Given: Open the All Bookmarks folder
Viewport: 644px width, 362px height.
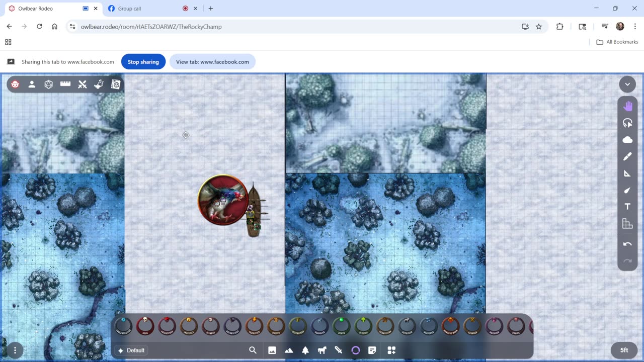Looking at the screenshot, I should click(x=617, y=42).
